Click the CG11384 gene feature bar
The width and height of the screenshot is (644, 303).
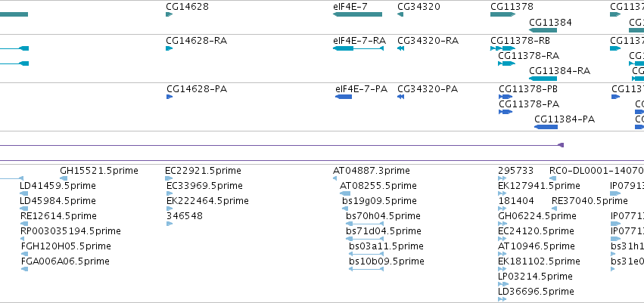(x=543, y=30)
